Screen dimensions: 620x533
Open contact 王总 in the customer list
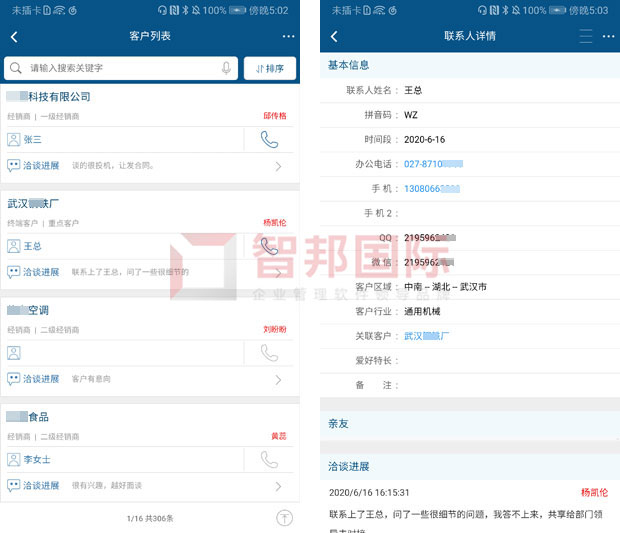pyautogui.click(x=32, y=246)
